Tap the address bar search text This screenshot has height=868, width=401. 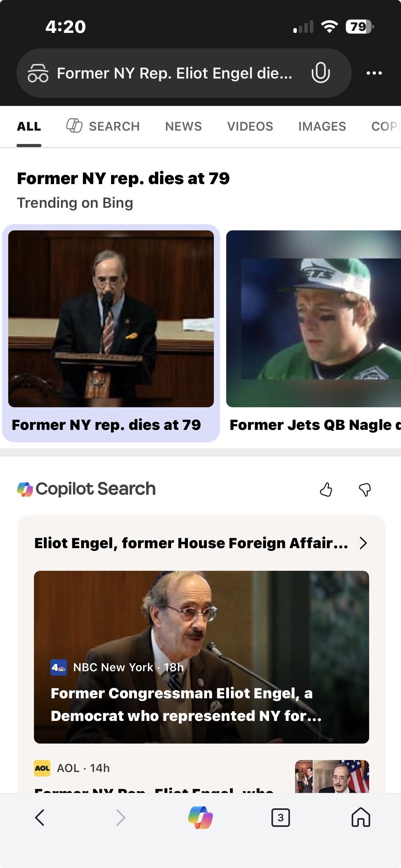coord(174,73)
